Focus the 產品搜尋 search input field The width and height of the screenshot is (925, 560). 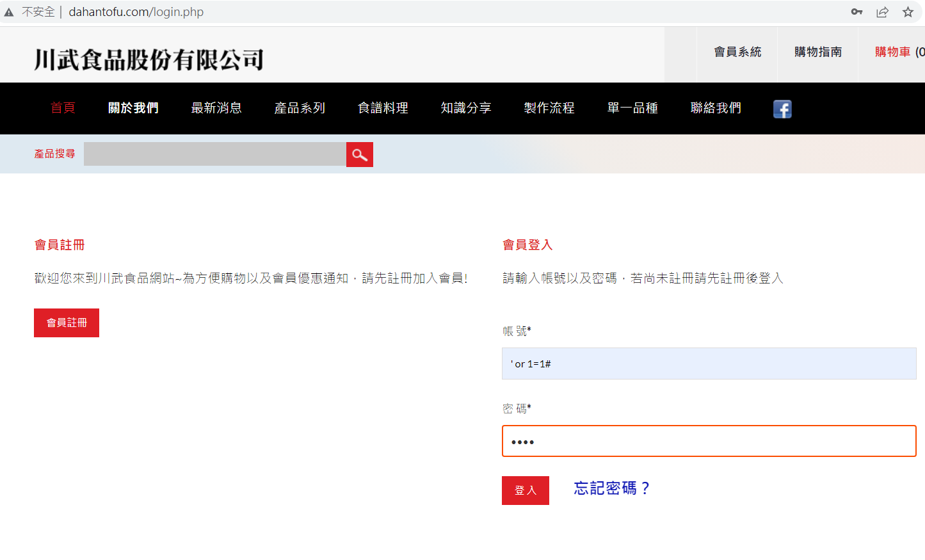click(x=215, y=154)
